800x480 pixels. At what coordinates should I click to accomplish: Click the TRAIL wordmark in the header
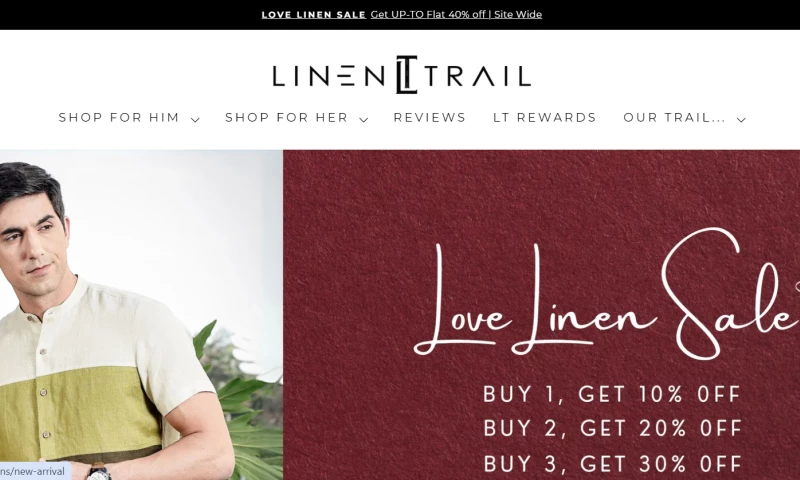click(478, 75)
